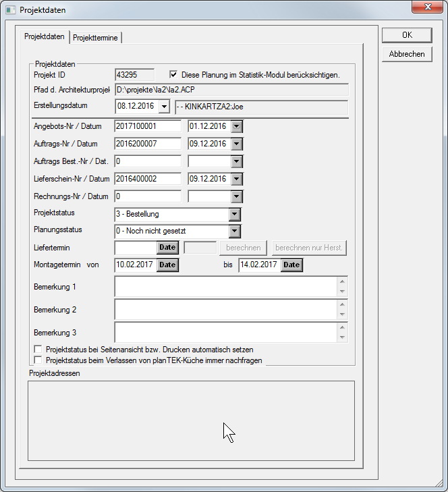Toggle Projektstatus beim Verlassen immer nachfragen

coord(38,360)
